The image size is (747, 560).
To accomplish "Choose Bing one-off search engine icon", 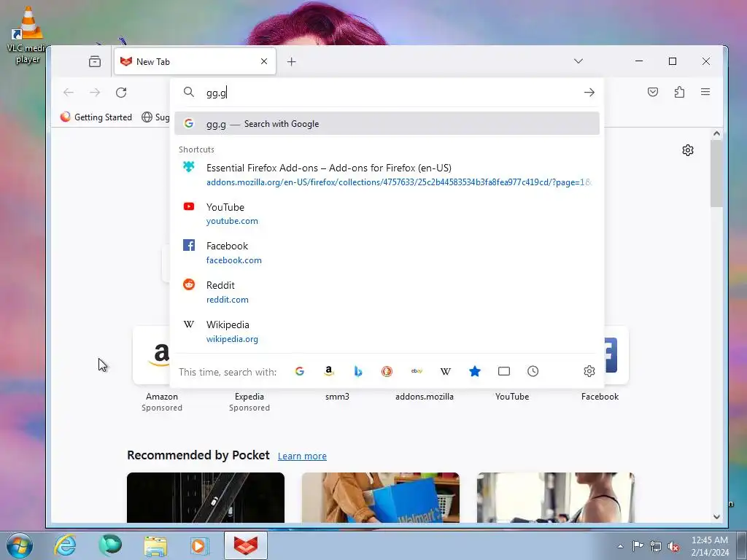I will point(357,371).
